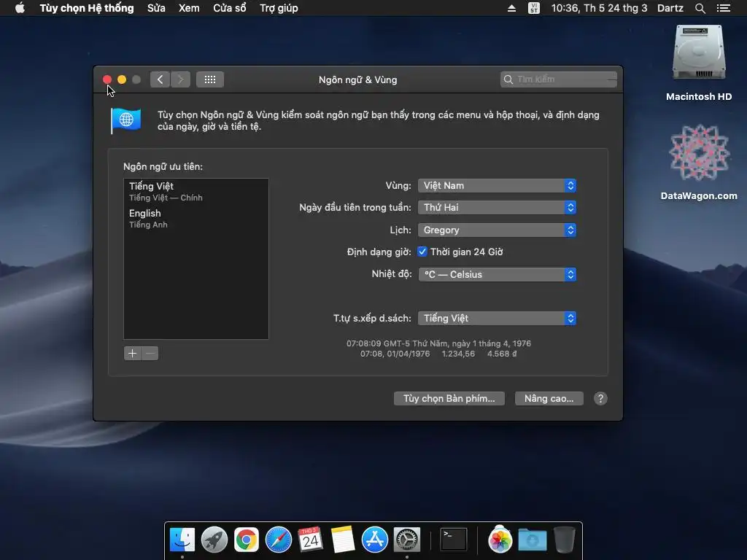Open the Sửa menu
747x560 pixels.
click(x=156, y=8)
